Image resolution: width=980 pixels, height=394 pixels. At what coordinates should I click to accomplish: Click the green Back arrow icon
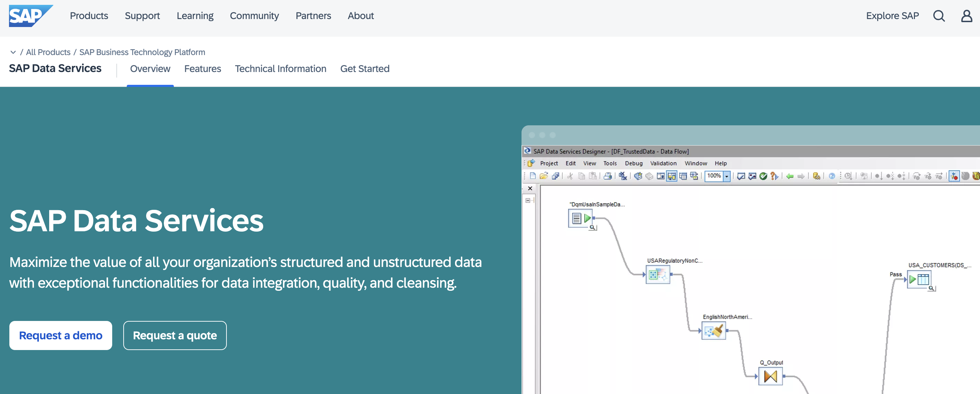790,176
